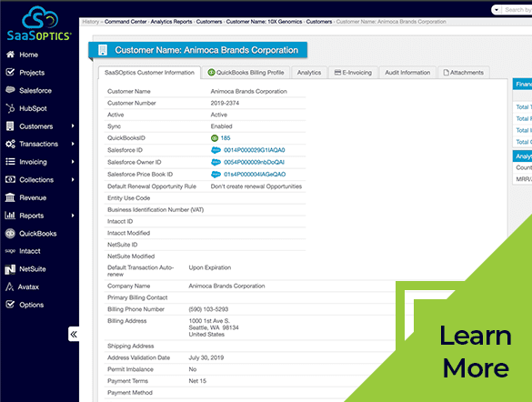Click Salesforce cloud icon beside Salesforce ID value
Screen dimensions: 532x402
[216, 150]
